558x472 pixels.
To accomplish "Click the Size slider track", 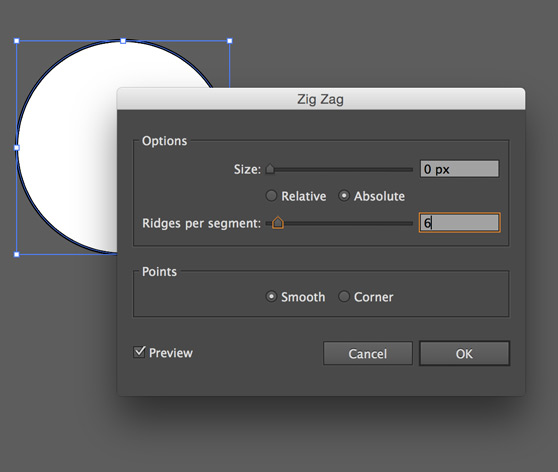I will (x=339, y=170).
